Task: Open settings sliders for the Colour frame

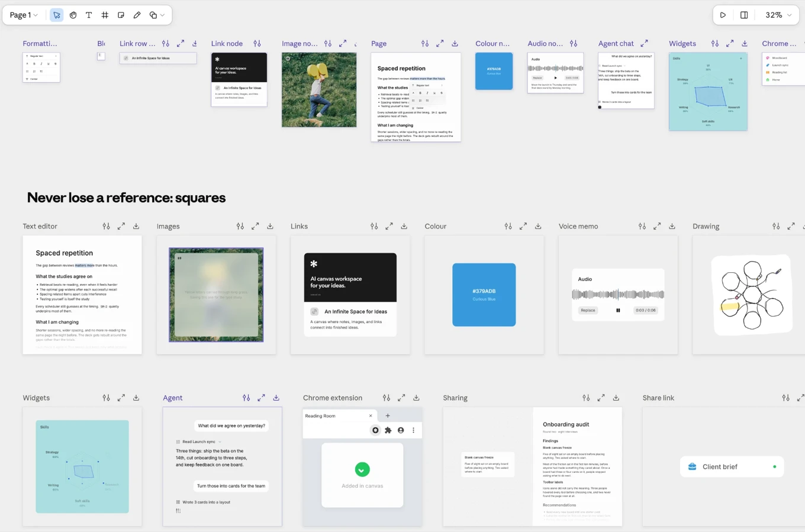Action: pyautogui.click(x=508, y=226)
